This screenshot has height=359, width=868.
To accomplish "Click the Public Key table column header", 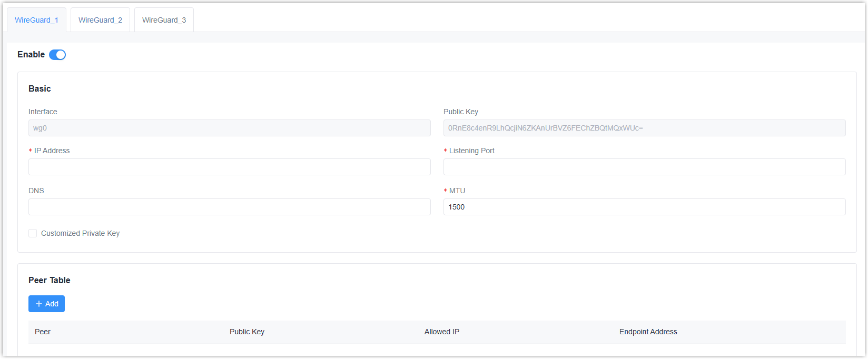I will click(247, 332).
